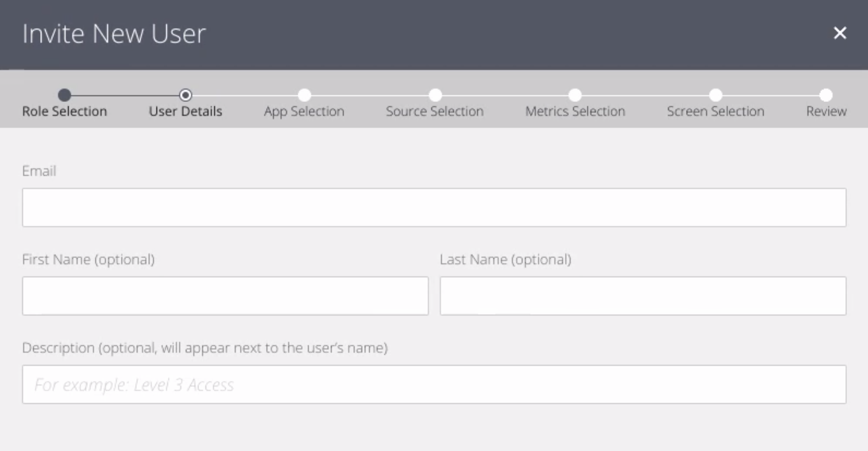Viewport: 868px width, 451px height.
Task: Switch to the Metrics Selection label
Action: coord(575,111)
